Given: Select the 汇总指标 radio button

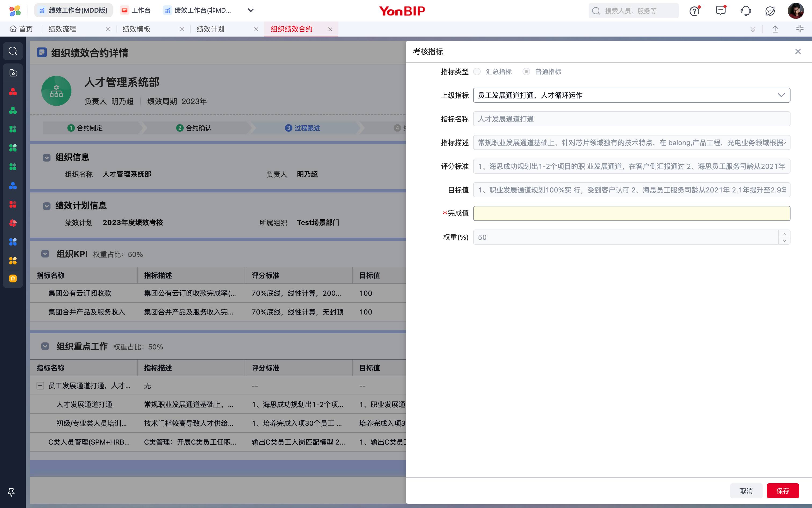Looking at the screenshot, I should 477,71.
